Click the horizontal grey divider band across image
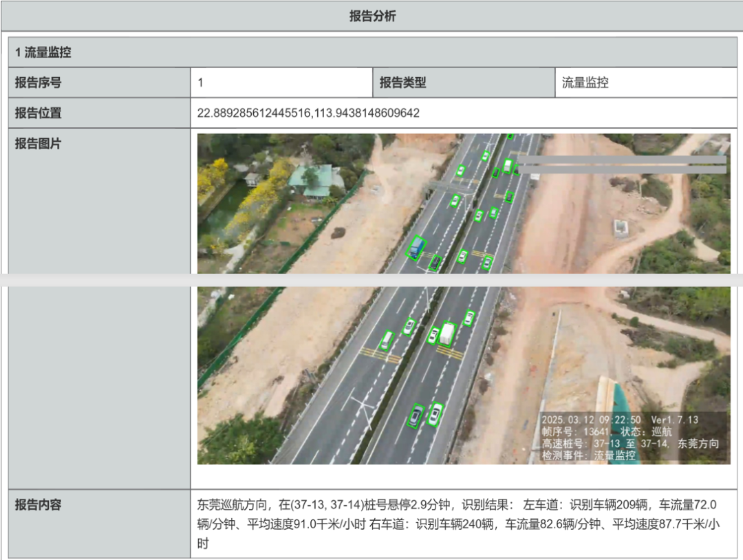 371,280
